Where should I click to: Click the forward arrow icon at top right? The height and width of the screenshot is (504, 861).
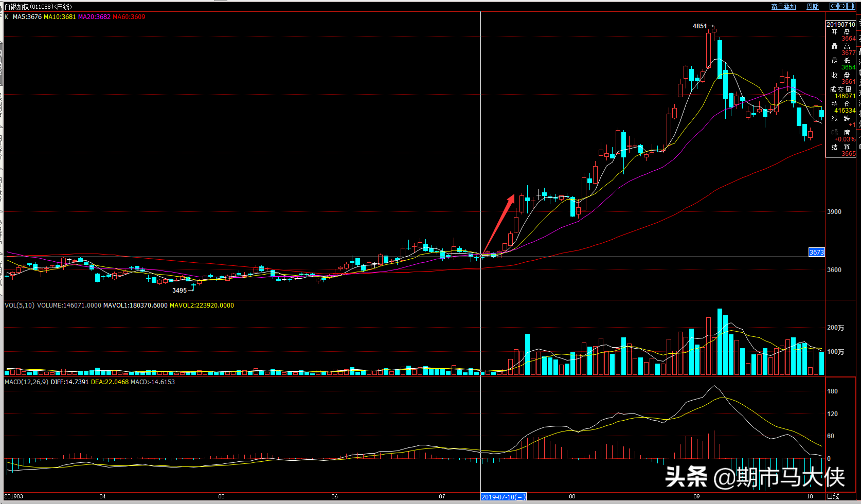coord(842,6)
